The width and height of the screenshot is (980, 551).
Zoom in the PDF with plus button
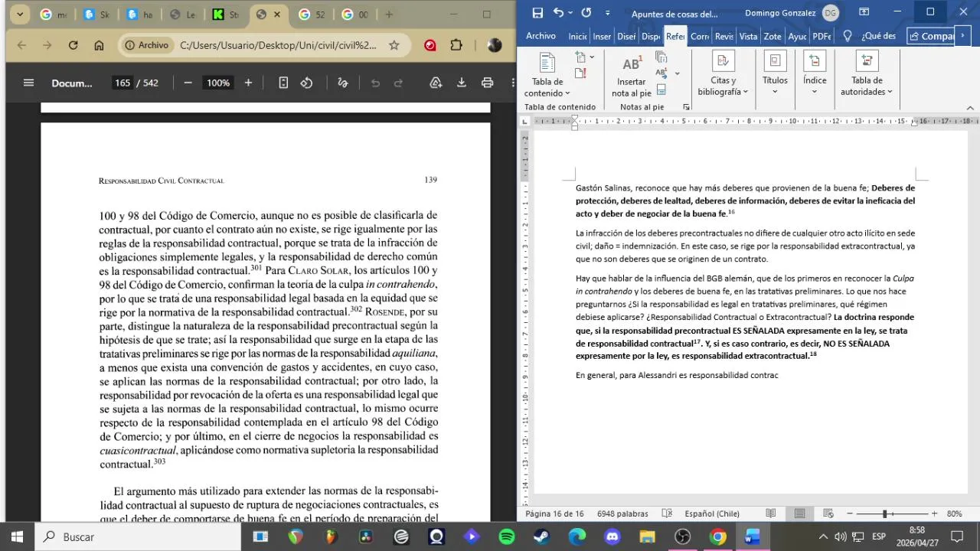coord(248,83)
